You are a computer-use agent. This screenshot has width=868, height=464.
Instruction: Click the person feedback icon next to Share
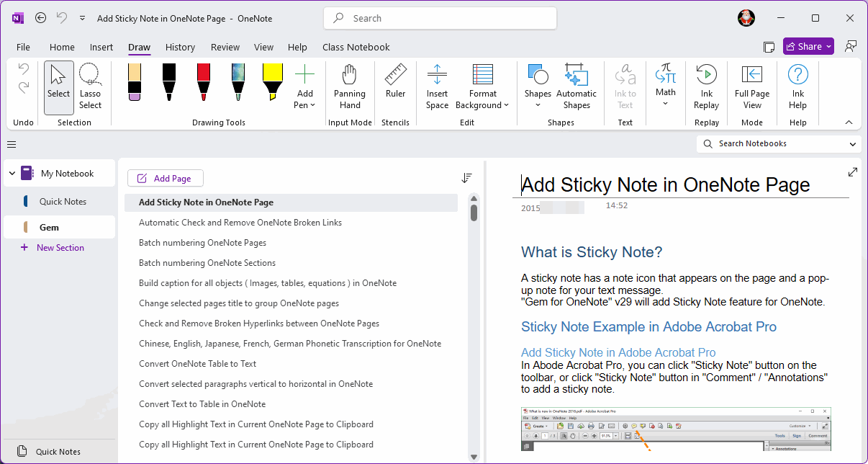click(851, 47)
